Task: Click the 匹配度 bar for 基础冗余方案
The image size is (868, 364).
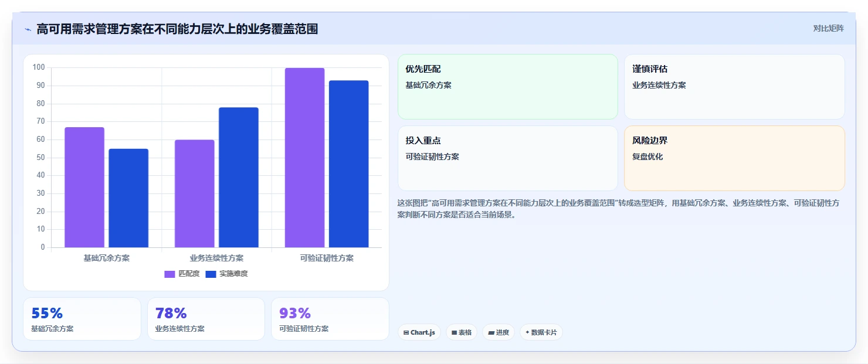Action: click(84, 187)
